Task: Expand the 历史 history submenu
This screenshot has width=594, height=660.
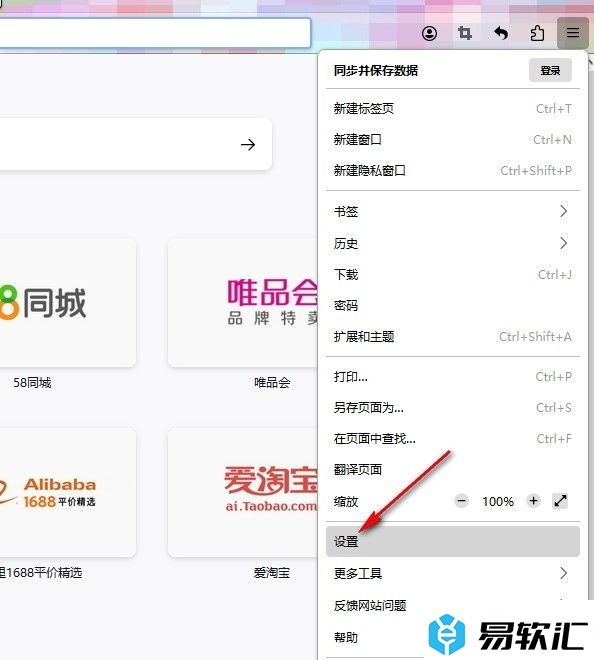Action: (453, 243)
